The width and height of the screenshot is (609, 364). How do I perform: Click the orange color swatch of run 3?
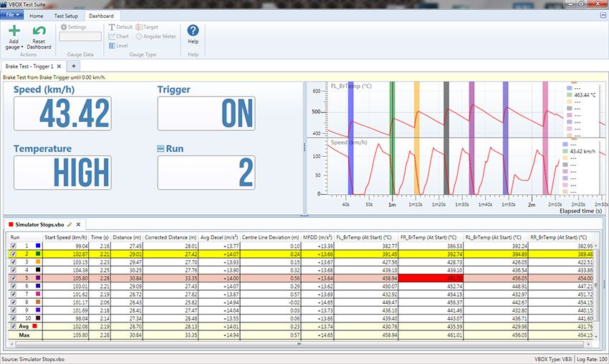click(38, 262)
